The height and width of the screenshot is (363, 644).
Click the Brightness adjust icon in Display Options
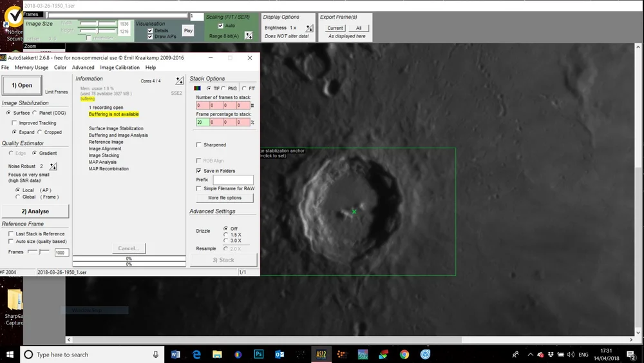(x=309, y=28)
